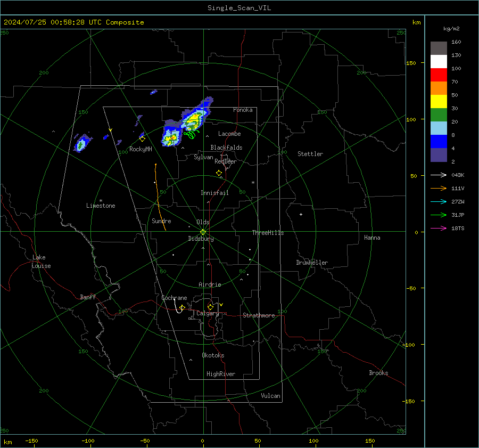Select the white 100–130 legend color

pyautogui.click(x=439, y=62)
